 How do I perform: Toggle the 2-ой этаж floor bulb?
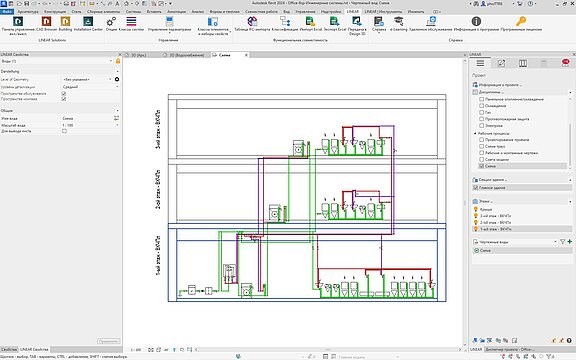pos(476,222)
